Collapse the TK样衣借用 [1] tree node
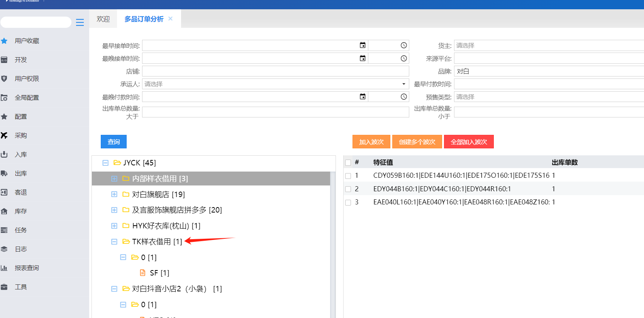Image resolution: width=644 pixels, height=318 pixels. 114,242
